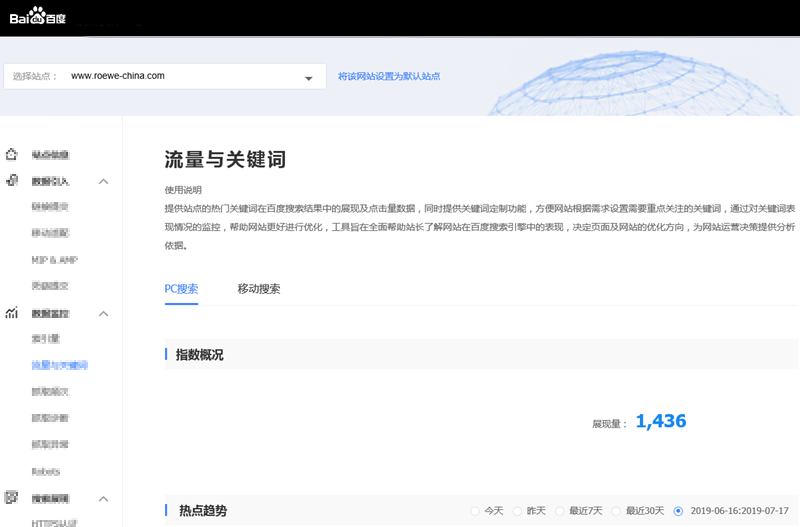Click 将该网站设置为默认站点 link

[x=389, y=76]
